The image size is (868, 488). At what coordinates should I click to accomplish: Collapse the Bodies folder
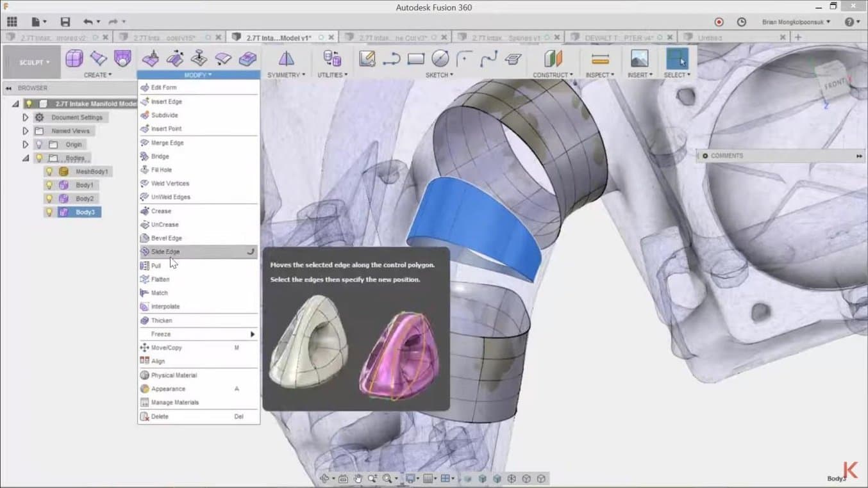[26, 158]
